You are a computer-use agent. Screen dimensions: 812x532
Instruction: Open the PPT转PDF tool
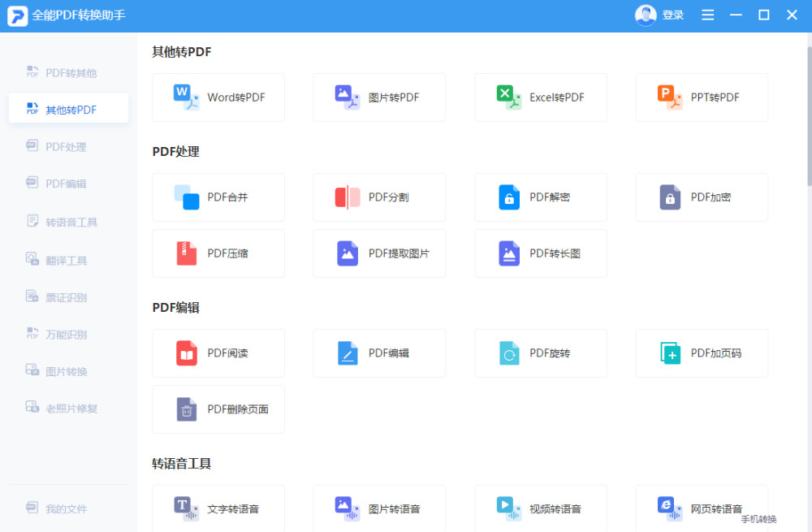702,97
